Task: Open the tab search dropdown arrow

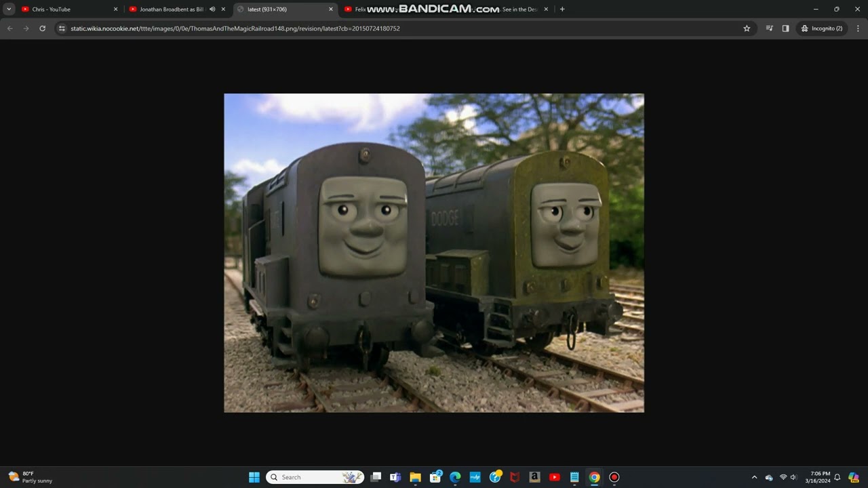Action: [9, 9]
